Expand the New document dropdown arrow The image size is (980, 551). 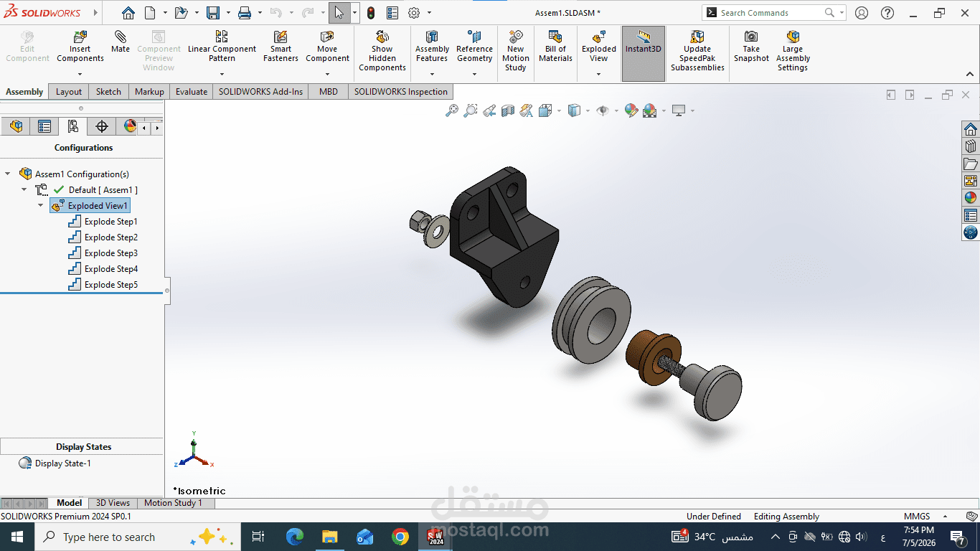165,13
